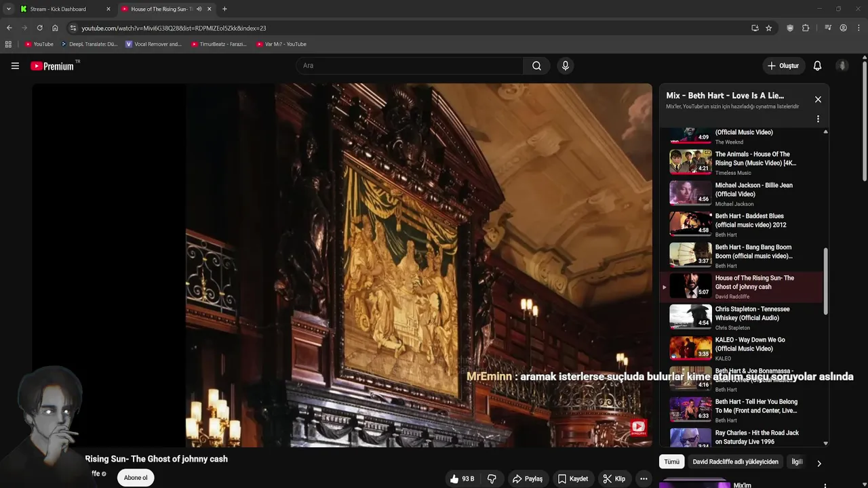Close the Mix playlist panel
The height and width of the screenshot is (488, 868).
coord(818,100)
